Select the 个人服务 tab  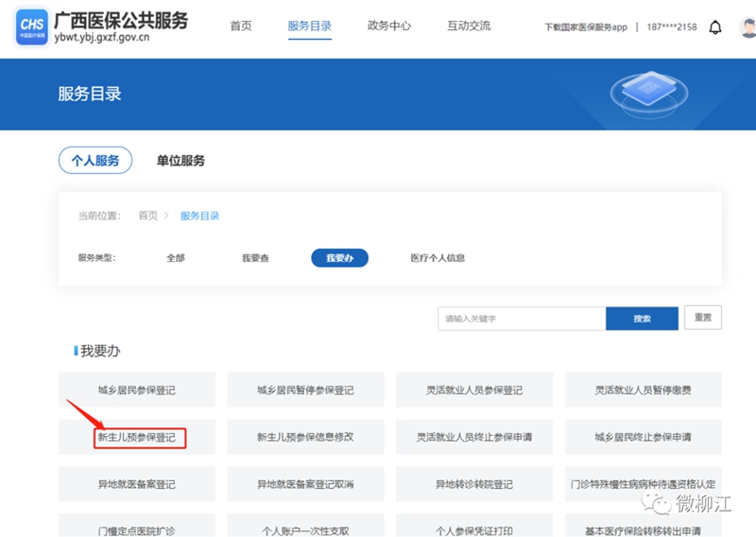94,161
